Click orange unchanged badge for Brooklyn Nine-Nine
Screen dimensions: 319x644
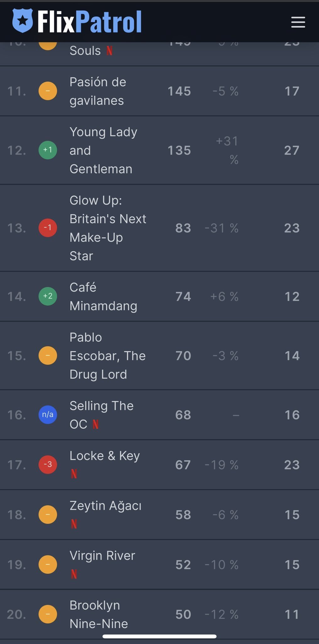(x=48, y=614)
